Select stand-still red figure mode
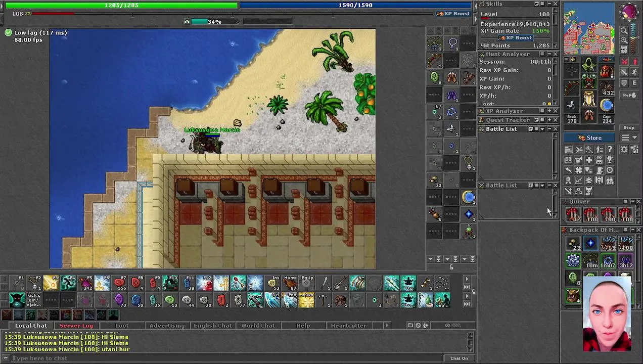The image size is (643, 364). pyautogui.click(x=635, y=61)
